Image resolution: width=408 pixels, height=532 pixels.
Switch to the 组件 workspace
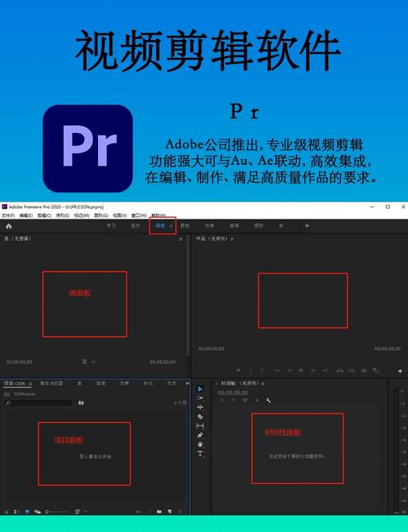(135, 226)
